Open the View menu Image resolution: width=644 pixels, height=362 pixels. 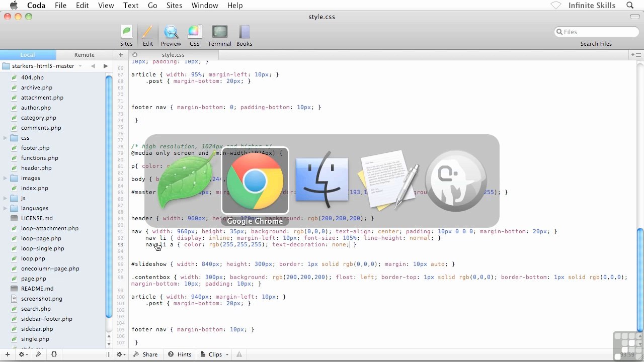click(x=106, y=6)
